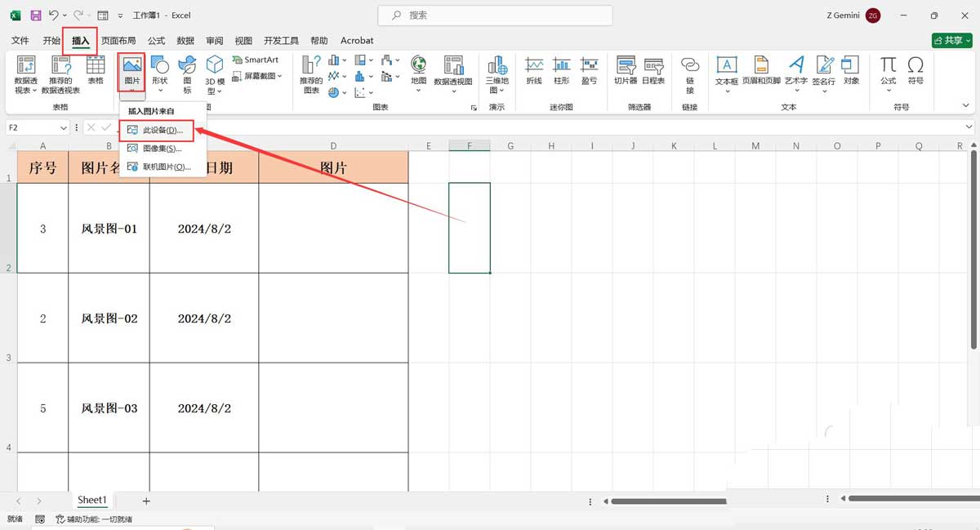Switch to the 数据 tab
The width and height of the screenshot is (980, 530).
coord(185,40)
